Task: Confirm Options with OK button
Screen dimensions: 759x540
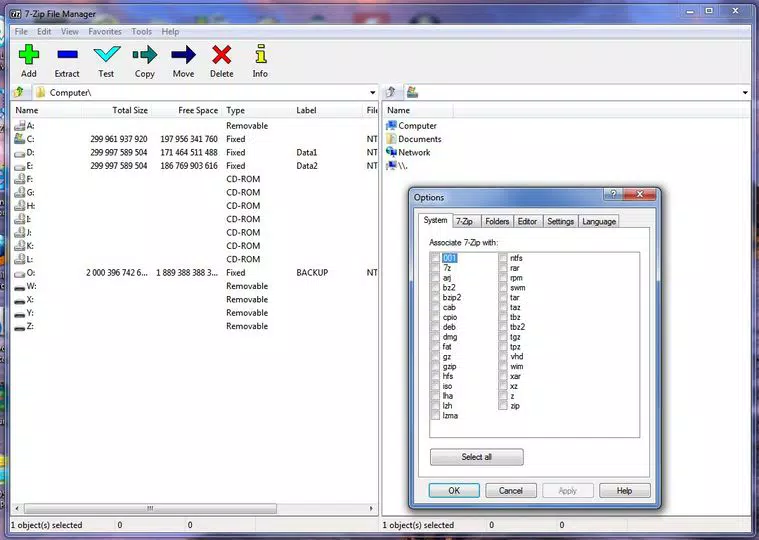Action: [x=454, y=491]
